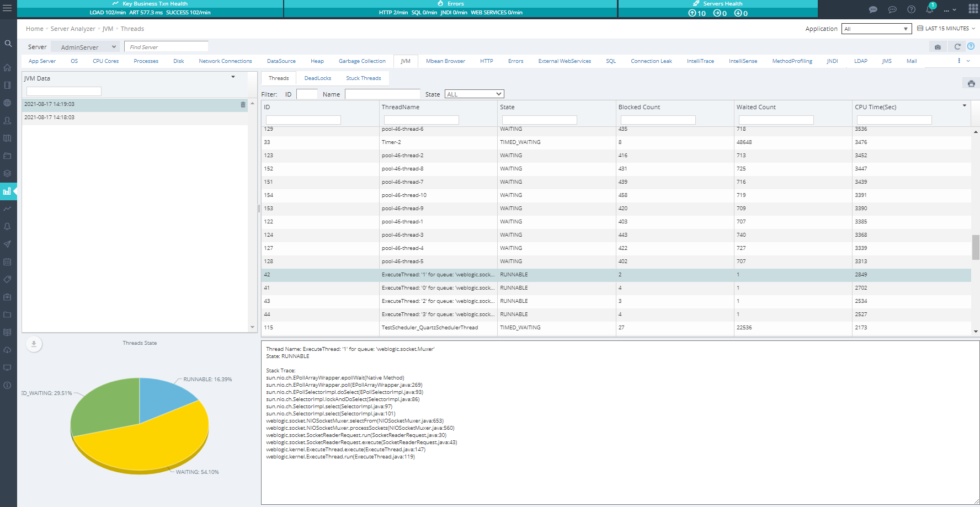Open the LAST 15 MINUTES time range

point(946,29)
